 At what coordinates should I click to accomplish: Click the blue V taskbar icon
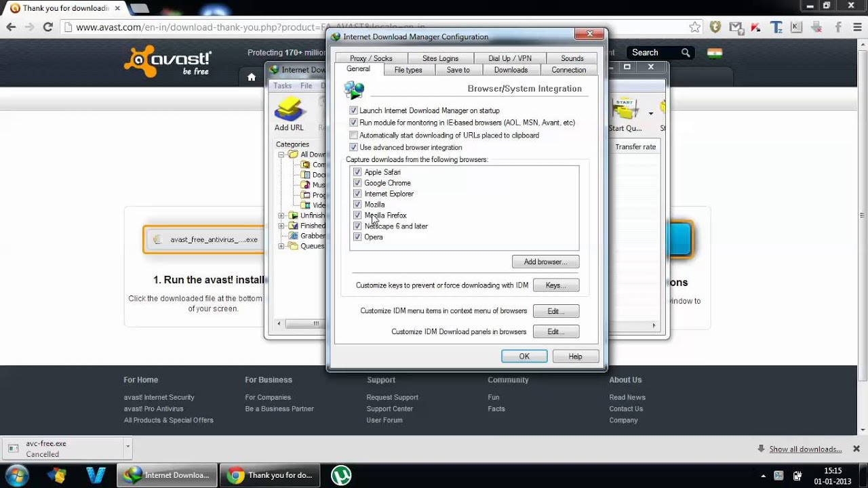pos(96,475)
